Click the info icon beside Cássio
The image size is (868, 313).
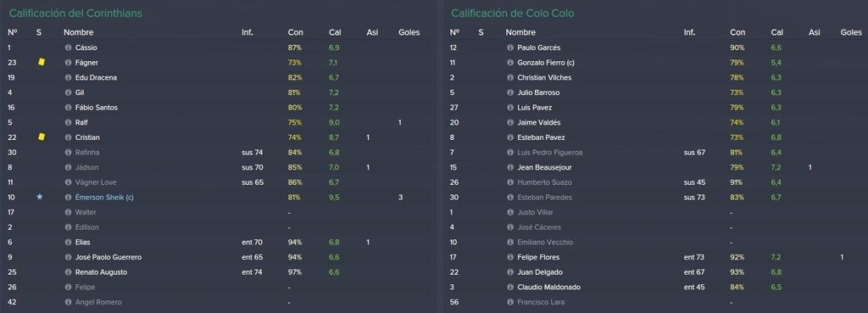(x=68, y=48)
